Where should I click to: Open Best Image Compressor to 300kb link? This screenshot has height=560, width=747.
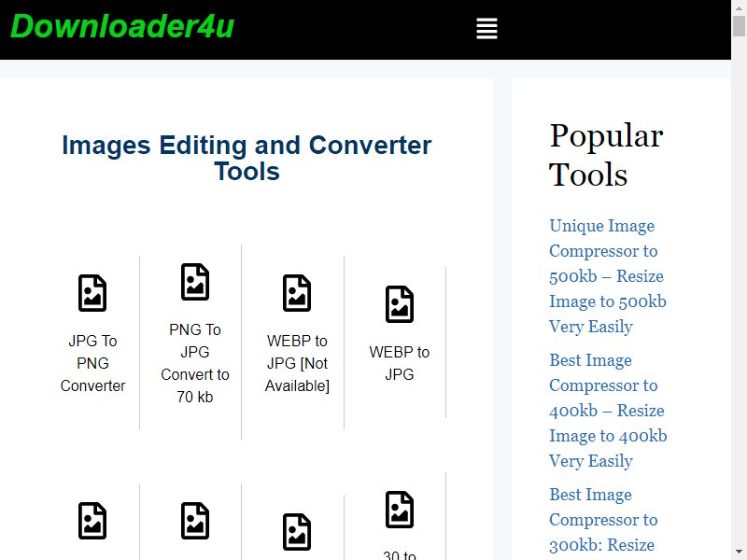[603, 522]
